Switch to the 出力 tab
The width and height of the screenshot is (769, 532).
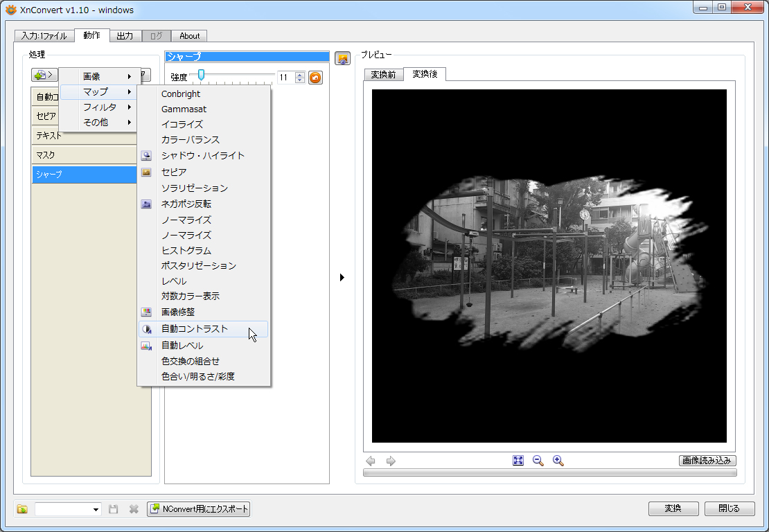pyautogui.click(x=125, y=36)
